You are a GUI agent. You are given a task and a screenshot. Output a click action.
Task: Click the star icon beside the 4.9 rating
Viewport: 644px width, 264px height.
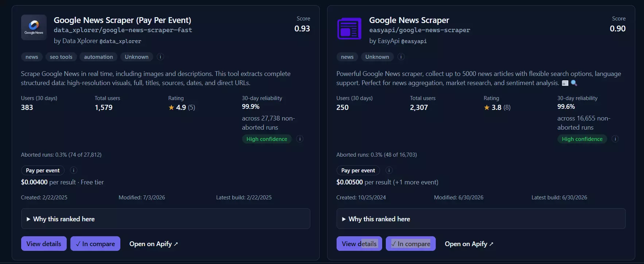pos(171,107)
